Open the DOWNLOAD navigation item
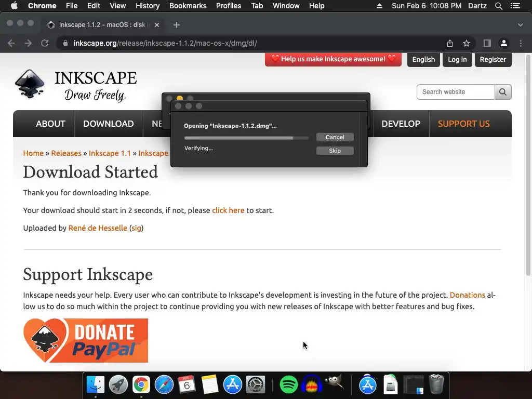 tap(109, 124)
